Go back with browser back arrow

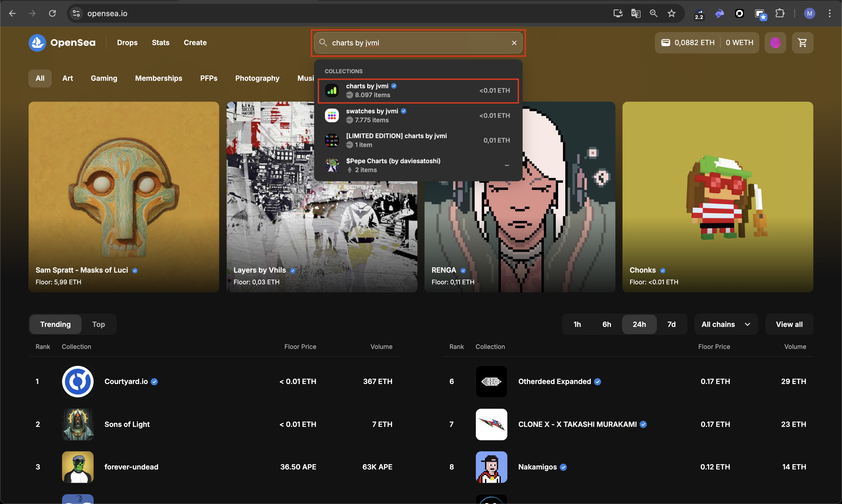coord(12,14)
